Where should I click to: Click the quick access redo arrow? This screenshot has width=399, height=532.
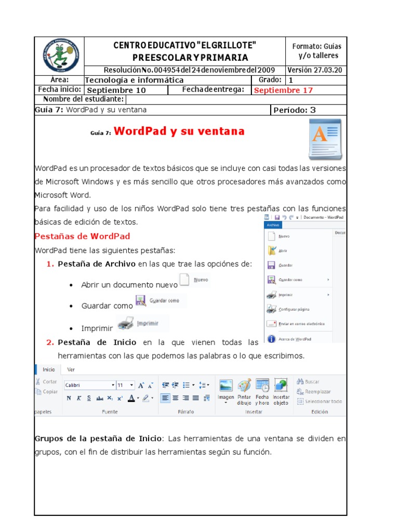point(291,218)
